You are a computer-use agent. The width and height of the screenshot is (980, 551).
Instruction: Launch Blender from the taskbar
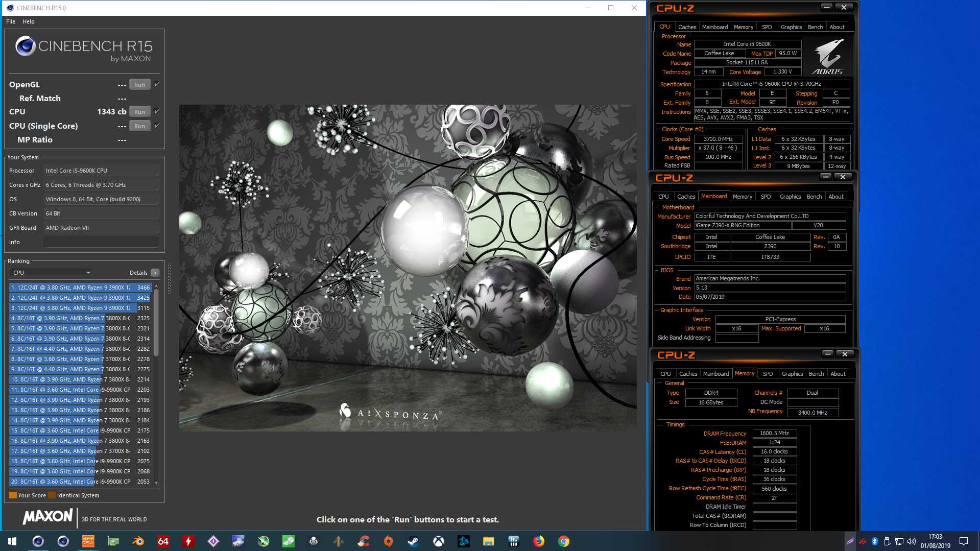coord(138,541)
